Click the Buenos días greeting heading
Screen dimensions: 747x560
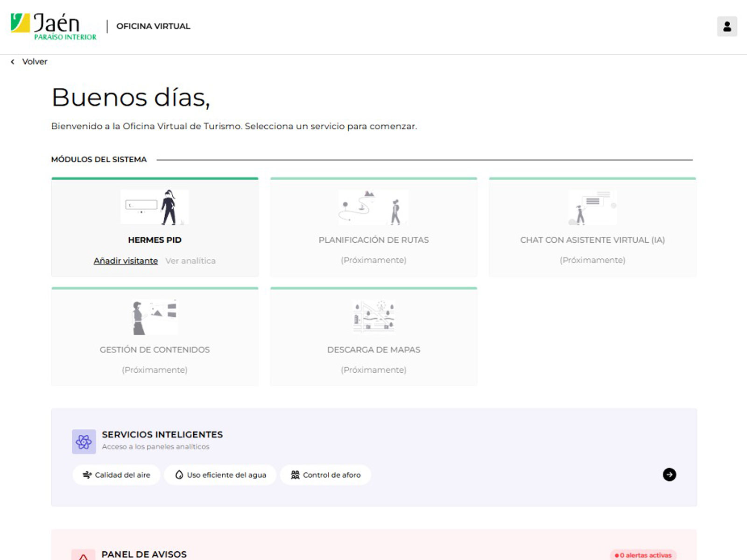(x=131, y=98)
